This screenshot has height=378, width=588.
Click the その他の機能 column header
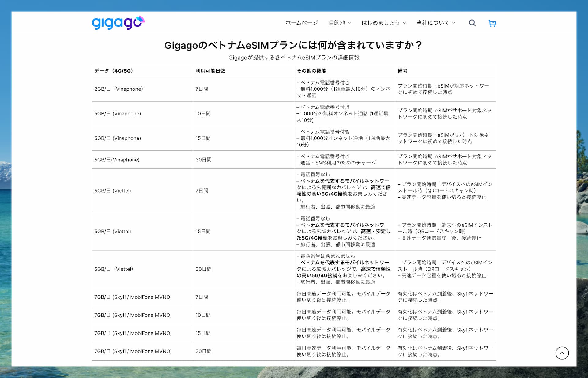click(x=311, y=71)
